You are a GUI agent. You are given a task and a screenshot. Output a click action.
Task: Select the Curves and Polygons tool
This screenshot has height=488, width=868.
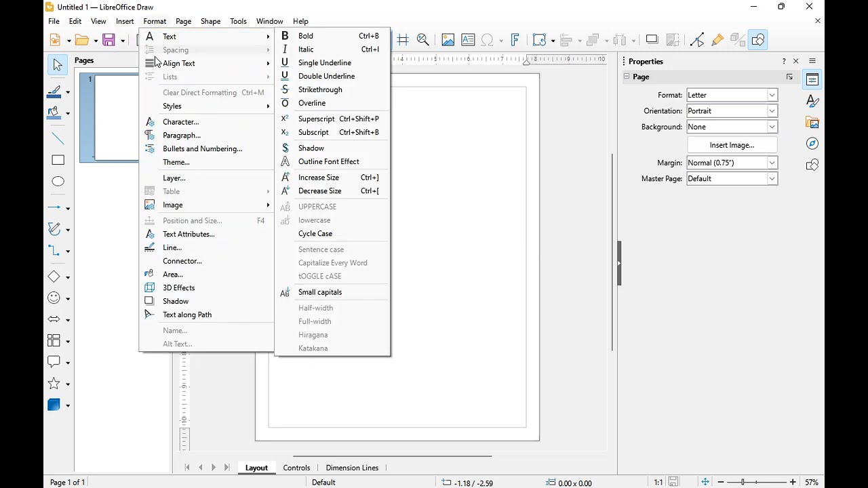(x=54, y=229)
